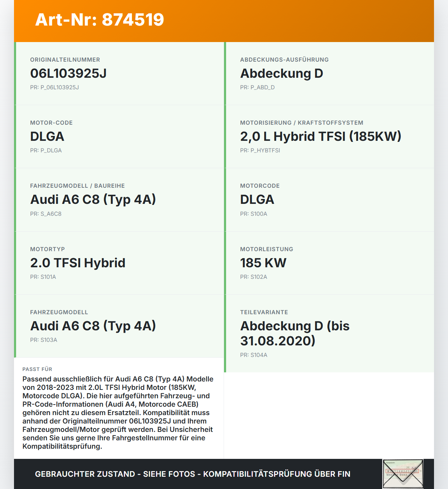
Task: Click the Motortyp 2.0 TFSI Hybrid card
Action: 119,262
